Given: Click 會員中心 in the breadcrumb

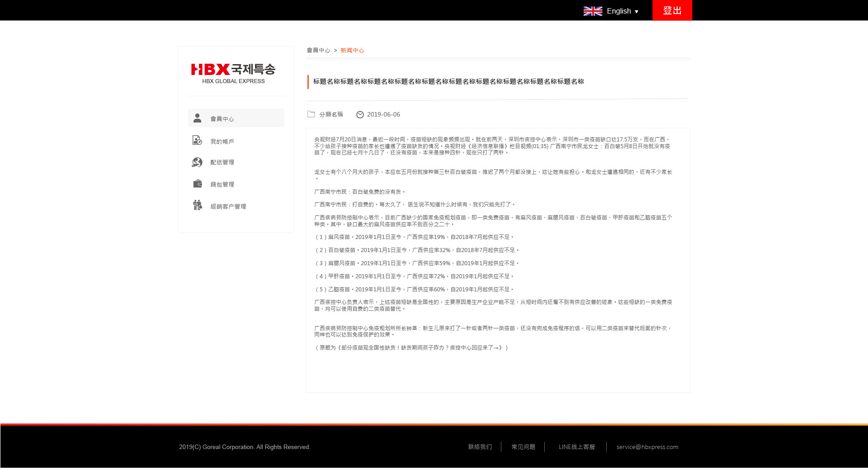Looking at the screenshot, I should pyautogui.click(x=318, y=51).
